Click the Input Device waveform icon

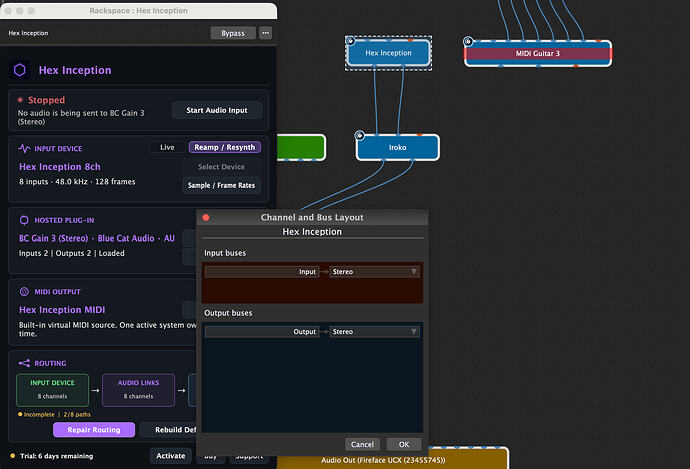[x=24, y=148]
